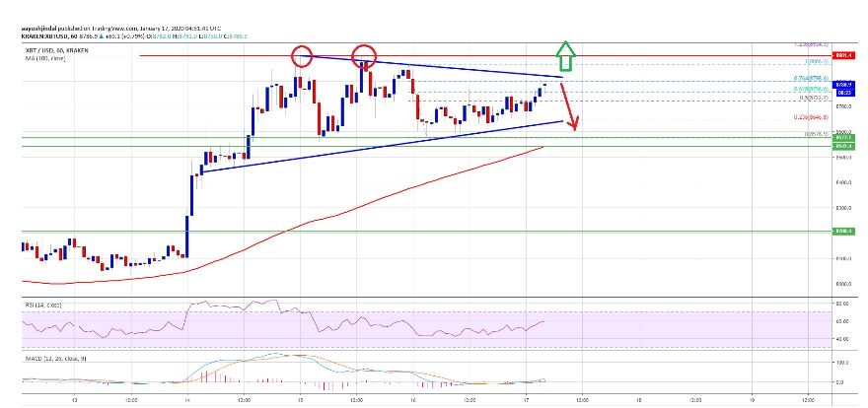This screenshot has height=408, width=868.
Task: Select the 'MACD (12, 26, close, 9)' indicator label
Action: point(54,359)
